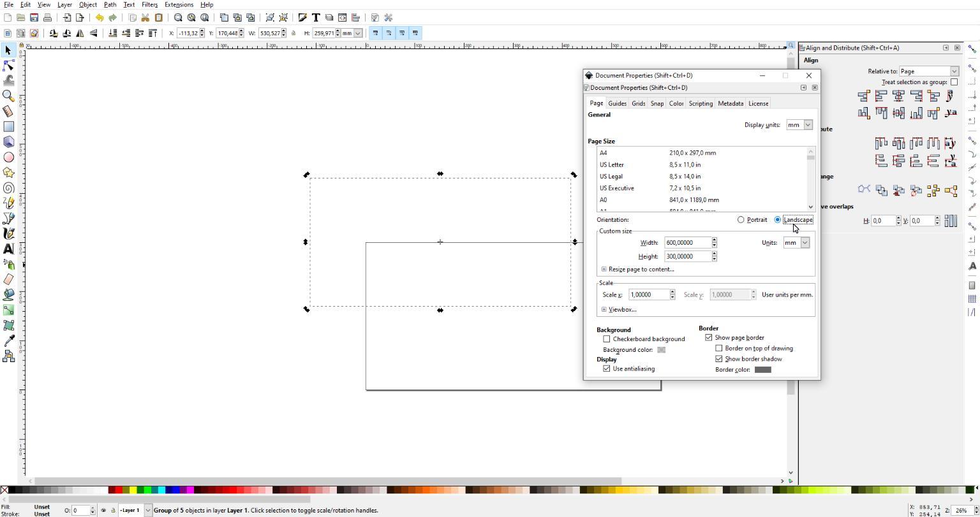Click the Remove overlaps button icon

[x=951, y=221]
